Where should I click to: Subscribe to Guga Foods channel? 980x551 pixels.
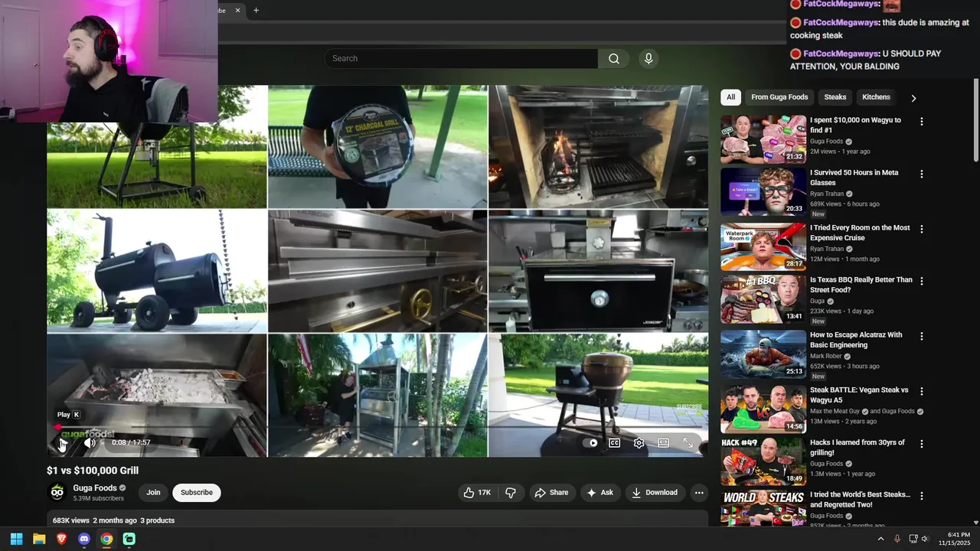tap(197, 493)
